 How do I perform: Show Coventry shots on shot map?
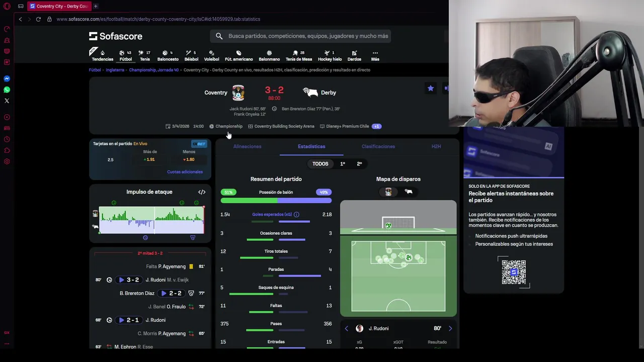coord(388,192)
